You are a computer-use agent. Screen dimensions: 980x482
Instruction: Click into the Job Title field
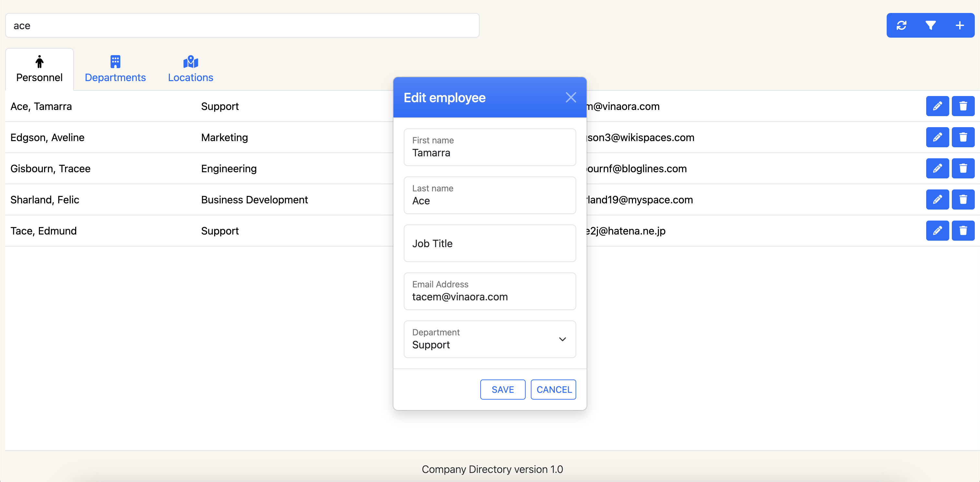pos(490,243)
